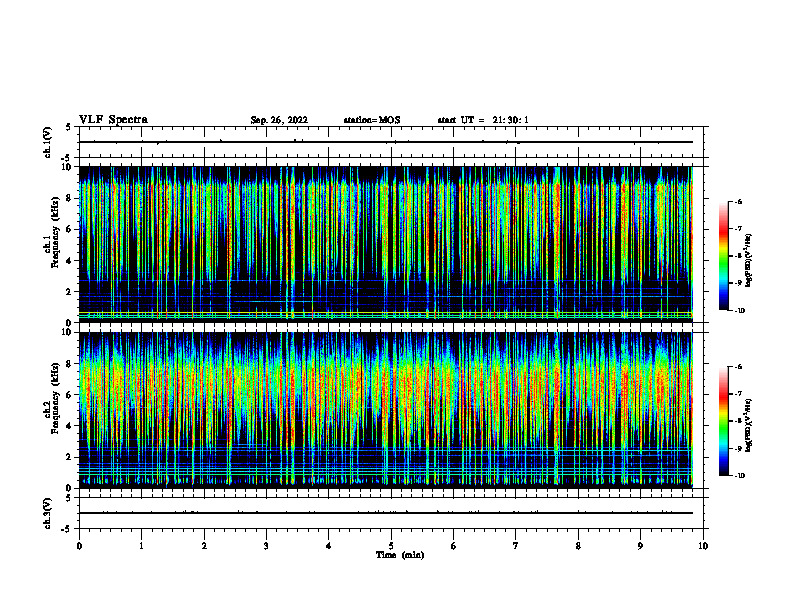Click tick label 6 on Time axis
The height and width of the screenshot is (612, 792).
(454, 546)
